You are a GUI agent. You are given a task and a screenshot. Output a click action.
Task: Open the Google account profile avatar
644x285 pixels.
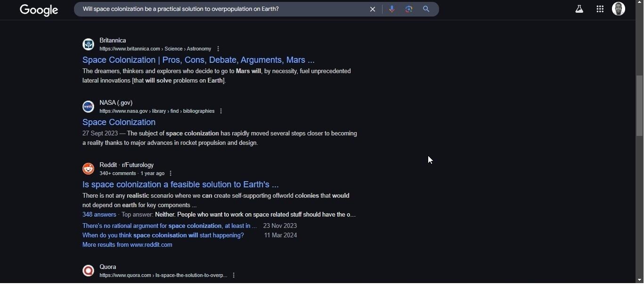pos(618,8)
